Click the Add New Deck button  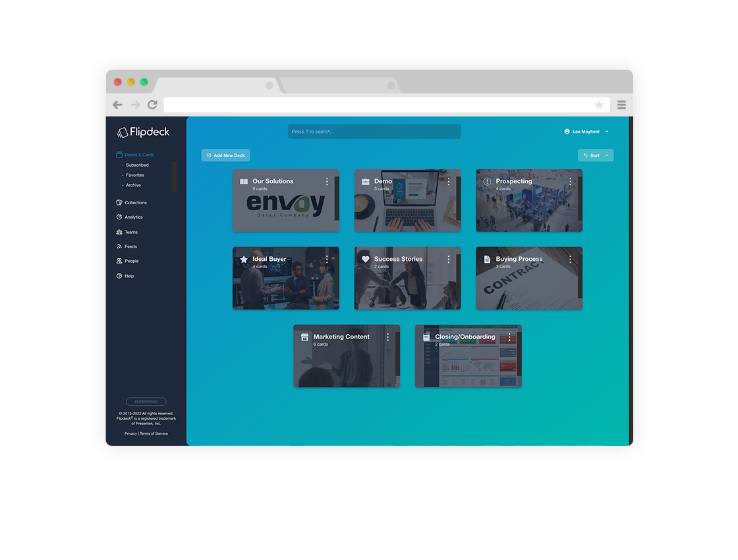pyautogui.click(x=225, y=155)
